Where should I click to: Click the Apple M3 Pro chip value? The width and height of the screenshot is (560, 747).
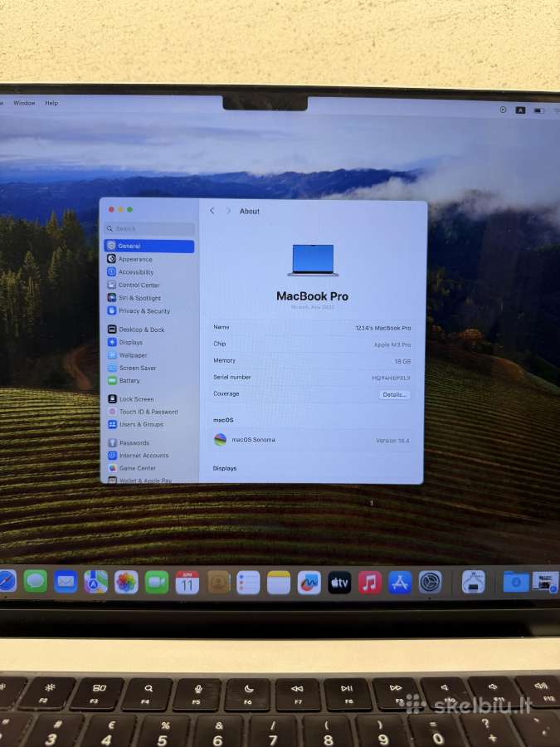click(x=392, y=344)
